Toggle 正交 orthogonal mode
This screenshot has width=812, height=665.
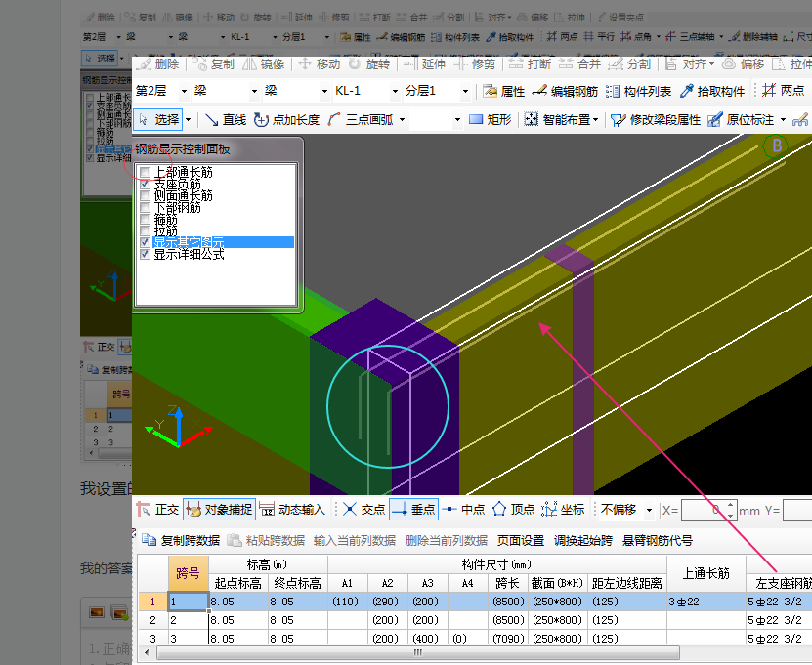click(x=158, y=510)
